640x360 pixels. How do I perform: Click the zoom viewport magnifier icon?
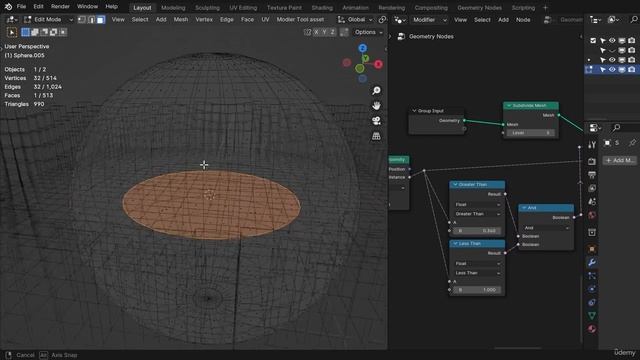pos(376,90)
